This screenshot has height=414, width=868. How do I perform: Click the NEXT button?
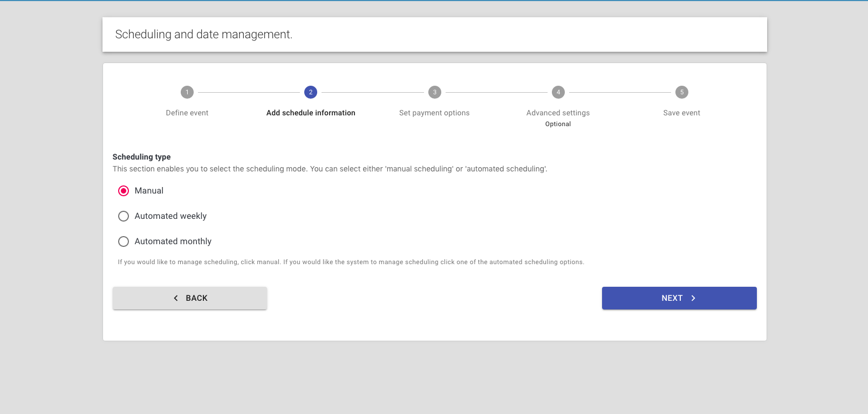(679, 298)
